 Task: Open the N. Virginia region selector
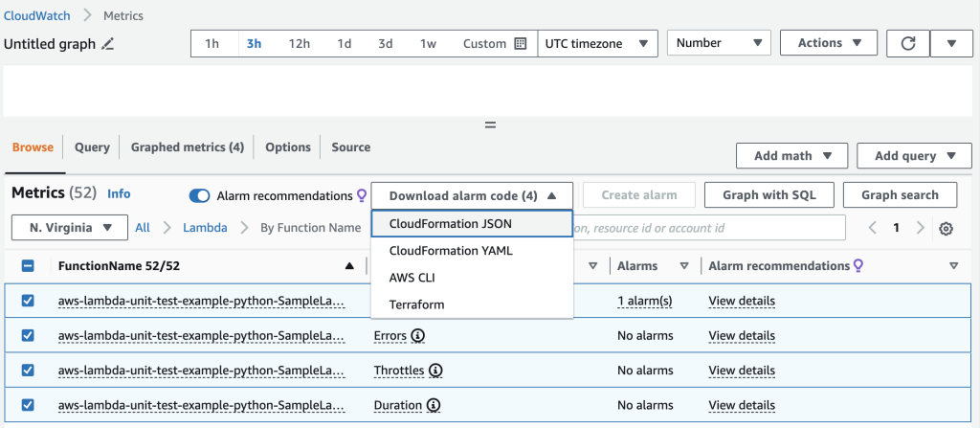pyautogui.click(x=70, y=228)
